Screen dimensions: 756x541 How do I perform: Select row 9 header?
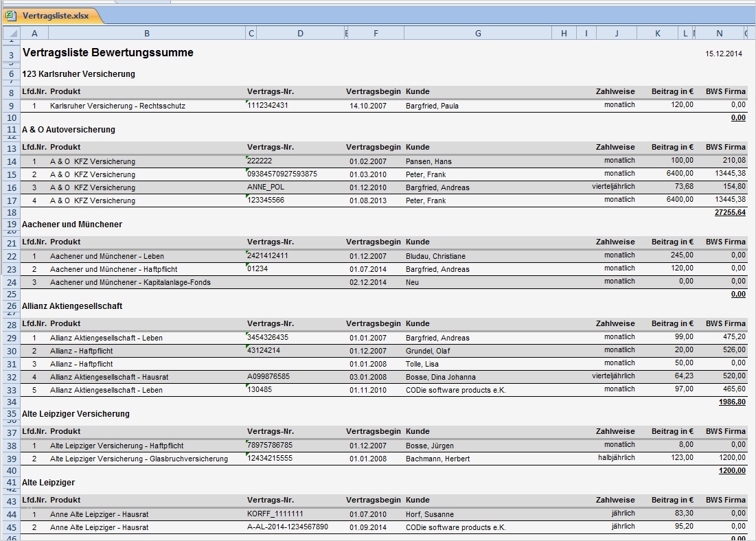tap(12, 106)
